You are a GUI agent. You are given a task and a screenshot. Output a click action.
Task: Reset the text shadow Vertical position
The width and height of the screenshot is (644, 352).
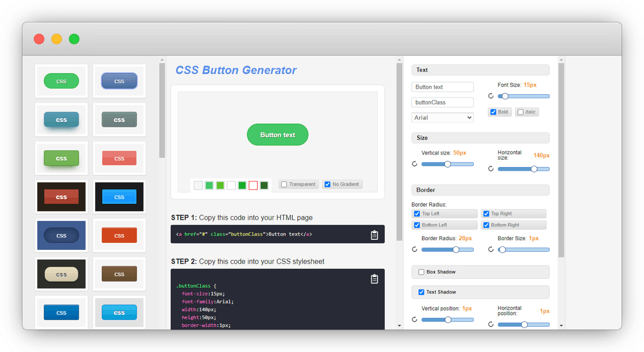pyautogui.click(x=414, y=319)
